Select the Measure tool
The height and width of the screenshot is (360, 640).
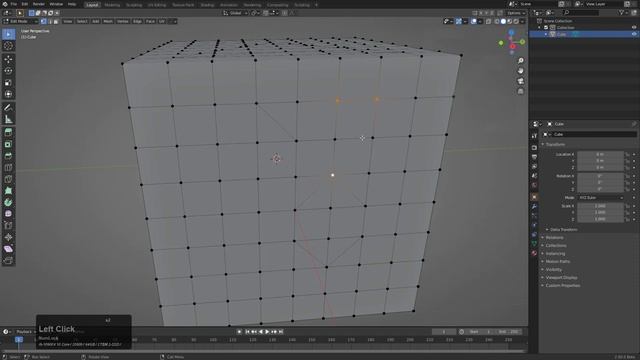click(8, 119)
